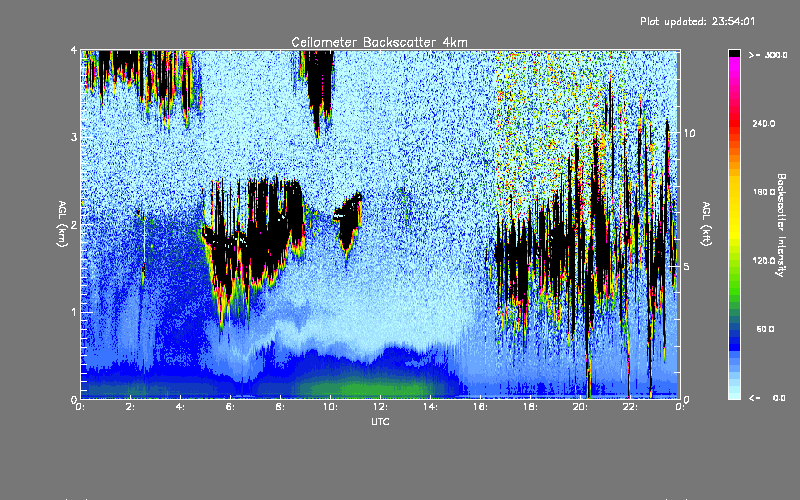Click the "8:" UTC tick label
The image size is (800, 500).
coord(281,407)
